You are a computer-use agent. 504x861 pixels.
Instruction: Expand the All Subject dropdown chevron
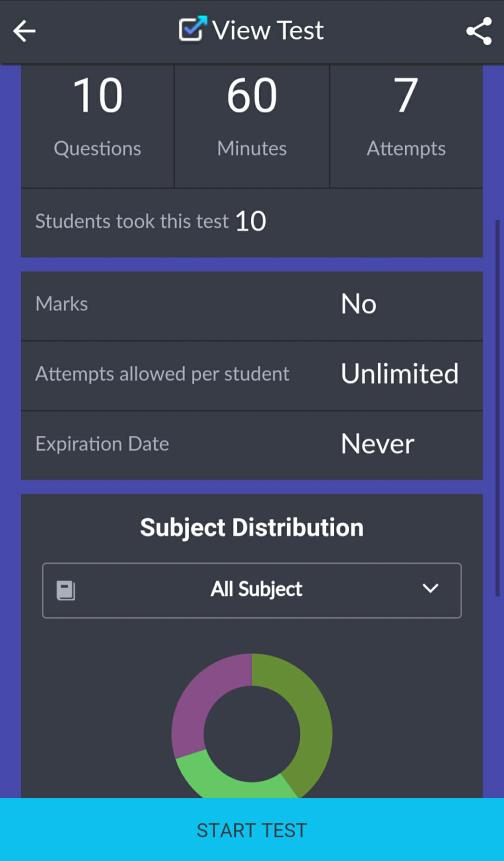[430, 589]
